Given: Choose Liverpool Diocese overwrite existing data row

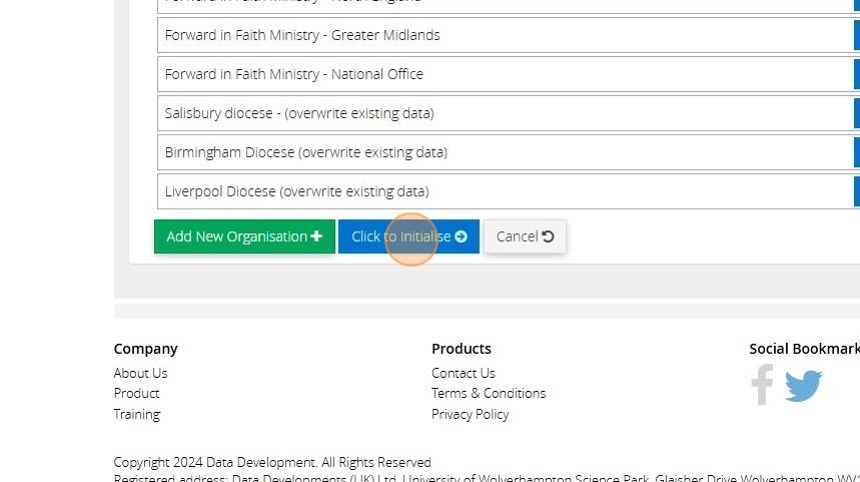Looking at the screenshot, I should coord(508,191).
